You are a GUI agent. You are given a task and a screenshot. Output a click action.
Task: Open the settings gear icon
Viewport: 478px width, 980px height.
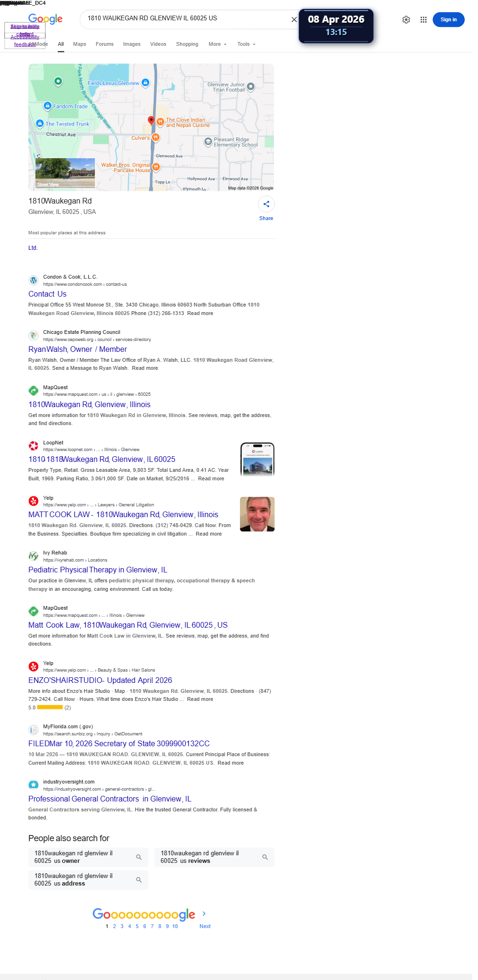[x=406, y=20]
